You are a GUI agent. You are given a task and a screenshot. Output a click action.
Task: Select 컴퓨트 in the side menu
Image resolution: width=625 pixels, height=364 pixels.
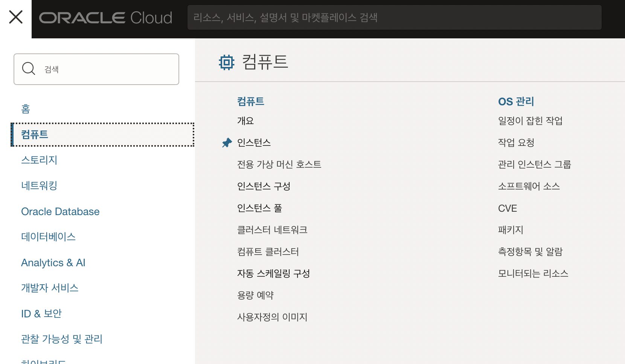pyautogui.click(x=103, y=135)
